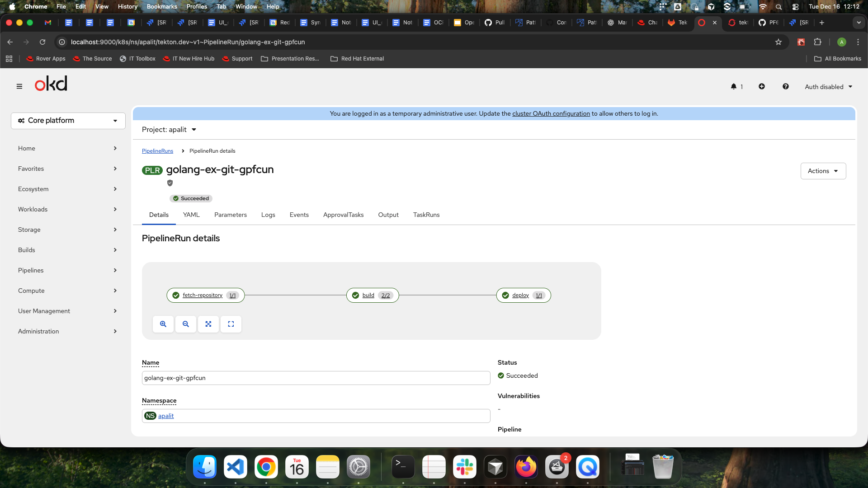Open the cluster OAuth configuration link
The image size is (868, 488).
point(551,113)
